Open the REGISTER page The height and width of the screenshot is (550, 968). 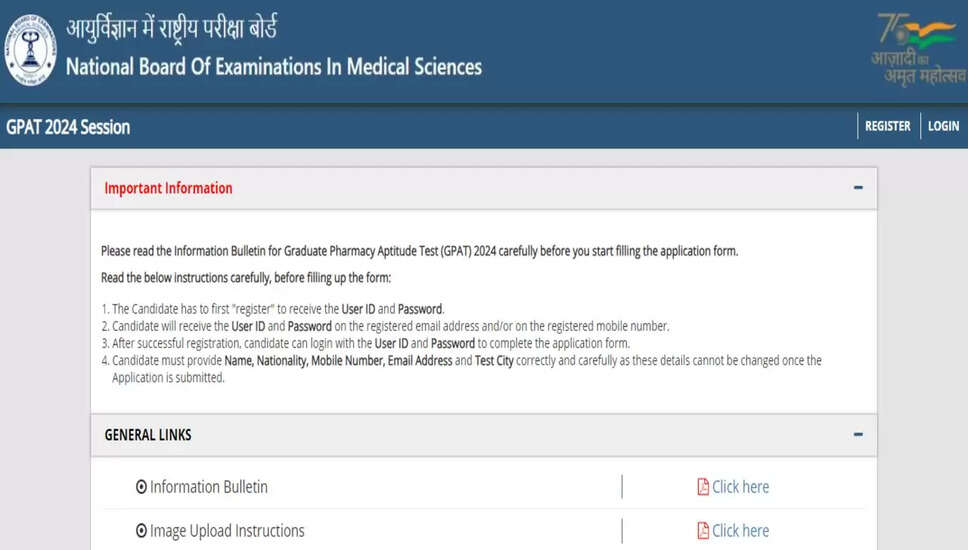pos(888,126)
